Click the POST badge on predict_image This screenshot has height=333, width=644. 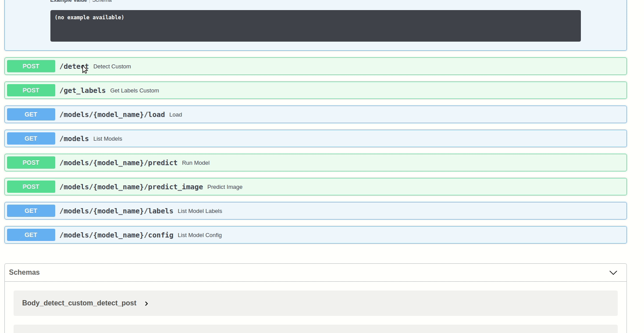pyautogui.click(x=31, y=187)
